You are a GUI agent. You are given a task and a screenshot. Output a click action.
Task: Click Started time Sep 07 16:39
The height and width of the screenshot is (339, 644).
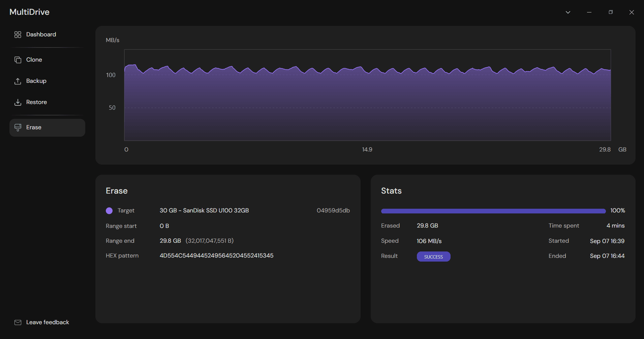(x=607, y=241)
